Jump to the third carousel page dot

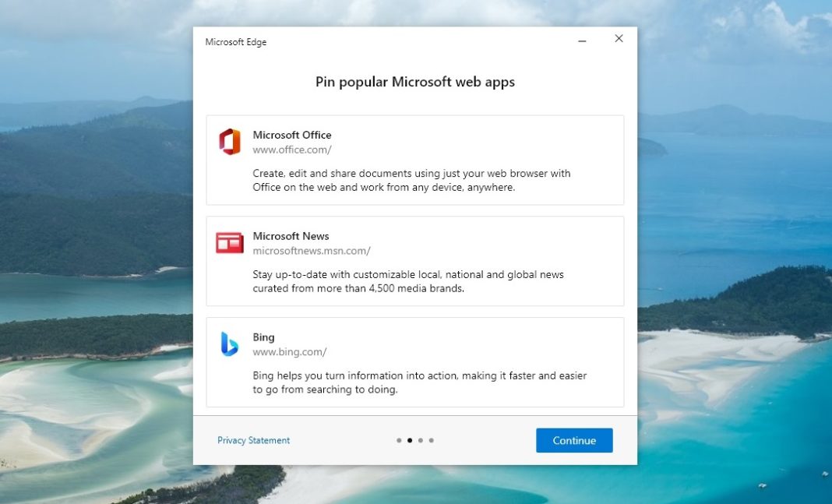[x=420, y=440]
